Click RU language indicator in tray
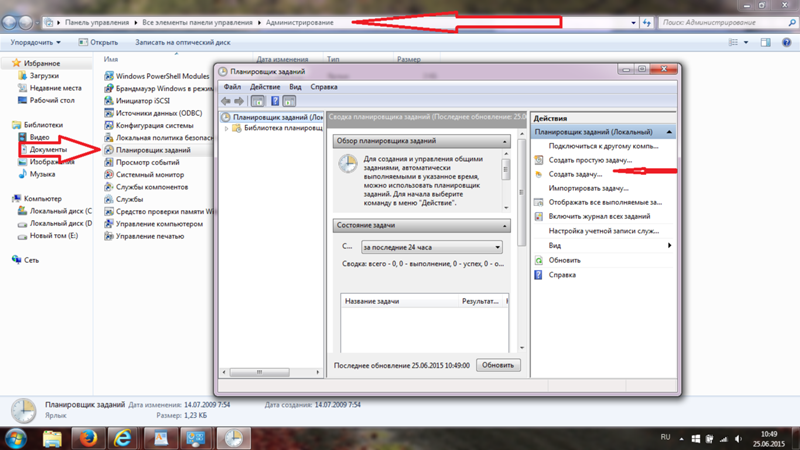Viewport: 800px width, 450px height. point(665,437)
